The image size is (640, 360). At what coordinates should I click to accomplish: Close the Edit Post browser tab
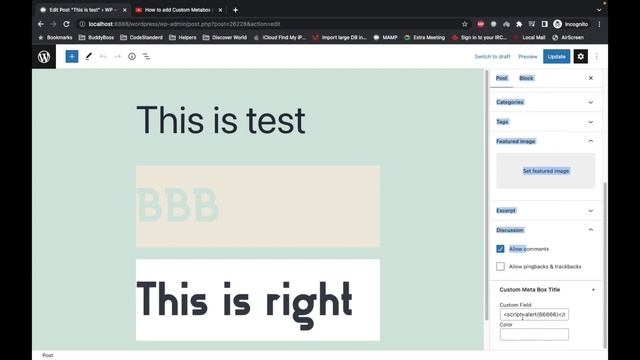[124, 10]
